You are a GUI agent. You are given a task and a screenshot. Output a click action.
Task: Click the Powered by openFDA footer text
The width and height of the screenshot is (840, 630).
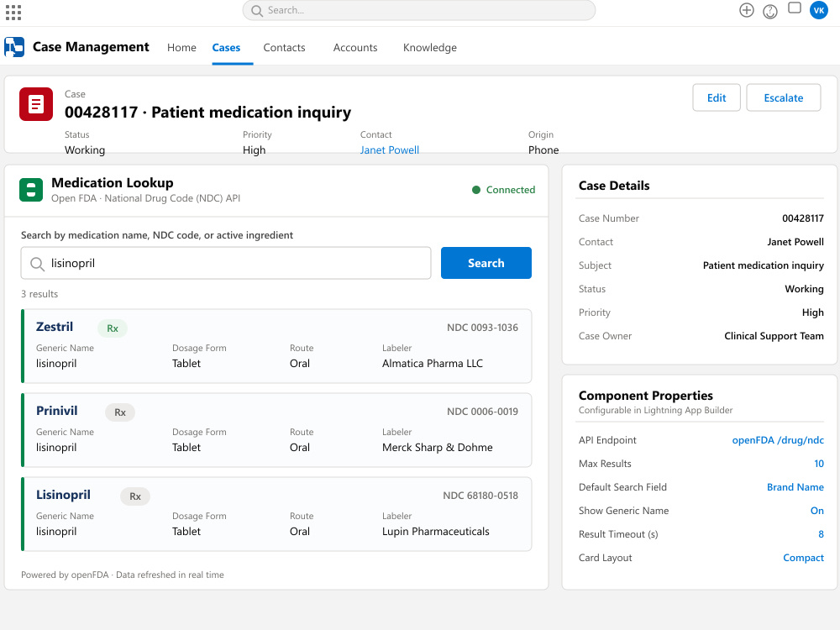tap(122, 575)
